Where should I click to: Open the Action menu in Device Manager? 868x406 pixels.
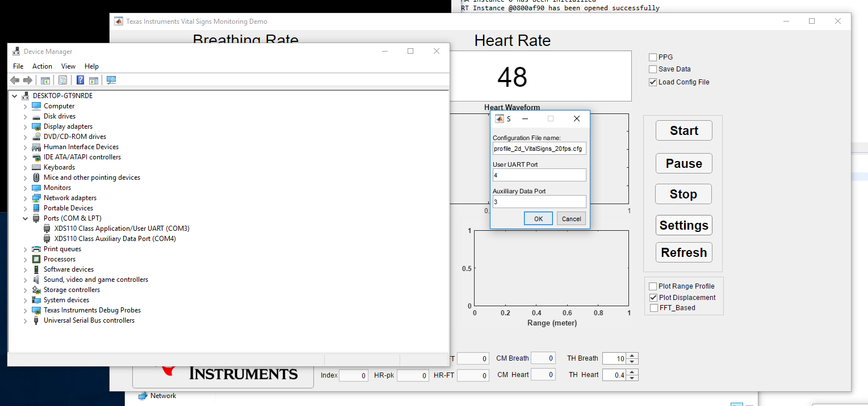pyautogui.click(x=42, y=66)
